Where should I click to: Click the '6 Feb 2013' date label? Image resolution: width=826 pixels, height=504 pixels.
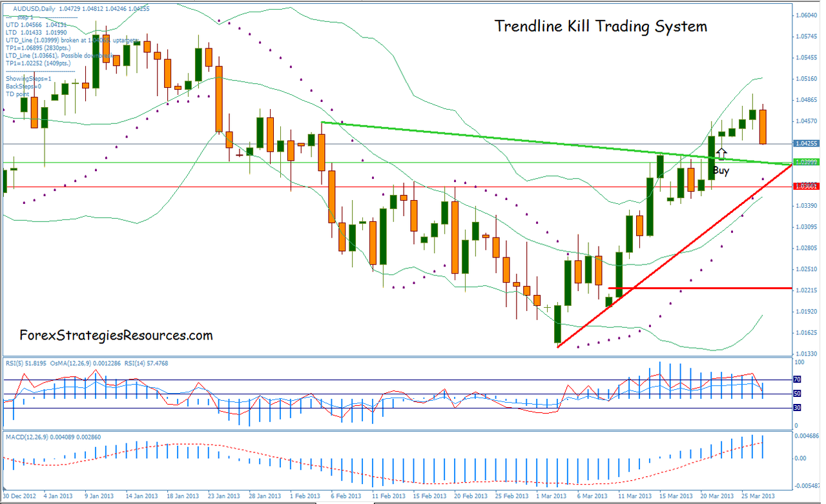pyautogui.click(x=347, y=497)
